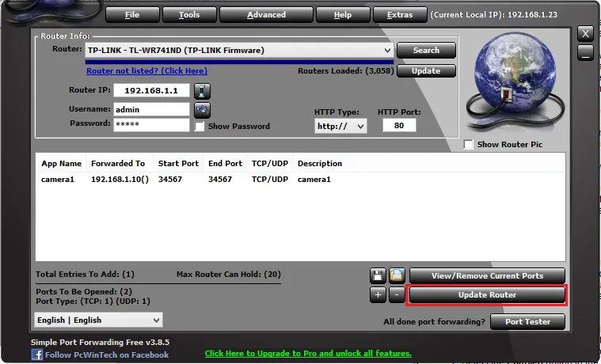This screenshot has width=601, height=364.
Task: Open the Tools menu
Action: [189, 14]
